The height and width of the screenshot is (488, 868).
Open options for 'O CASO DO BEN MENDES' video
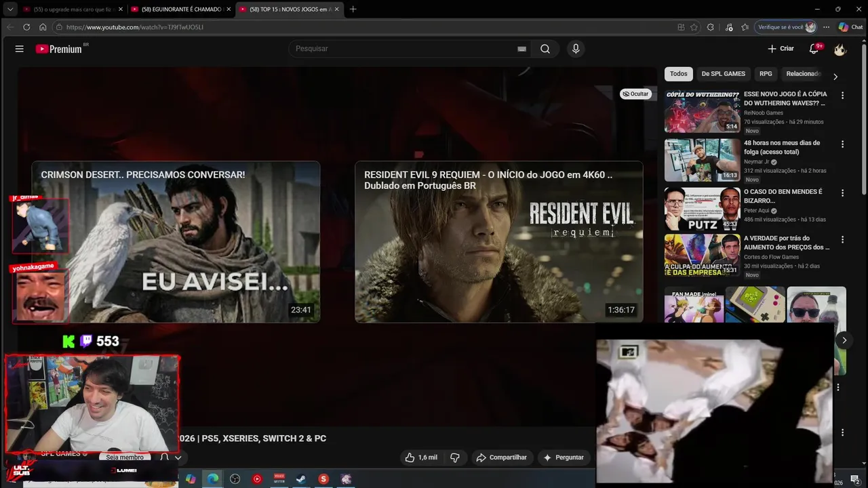(842, 193)
